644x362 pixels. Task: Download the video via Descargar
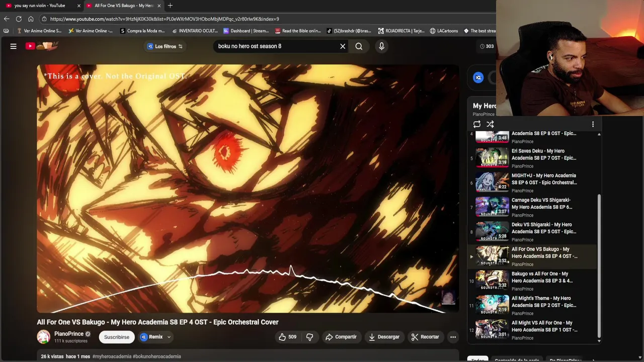(x=383, y=337)
